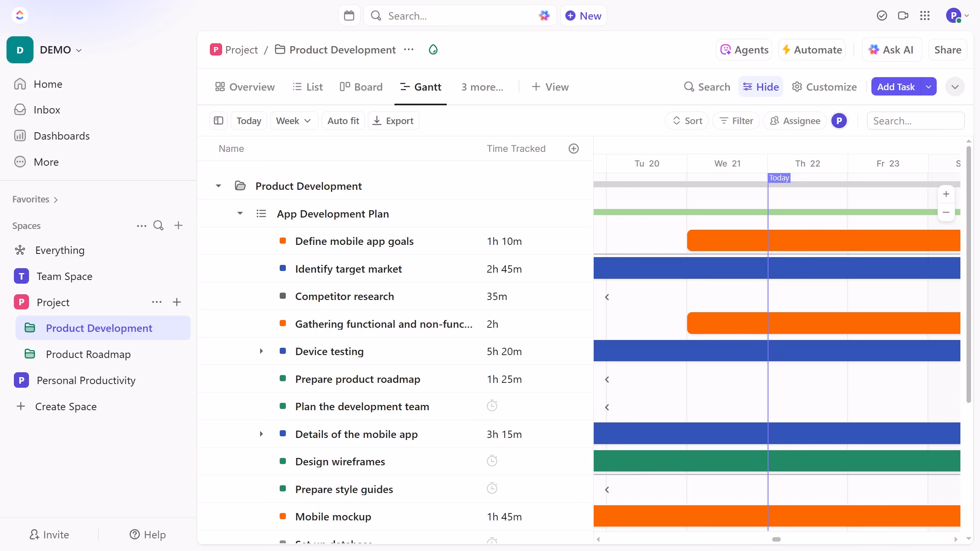The width and height of the screenshot is (980, 551).
Task: Collapse App Development Plan list
Action: coord(240,213)
